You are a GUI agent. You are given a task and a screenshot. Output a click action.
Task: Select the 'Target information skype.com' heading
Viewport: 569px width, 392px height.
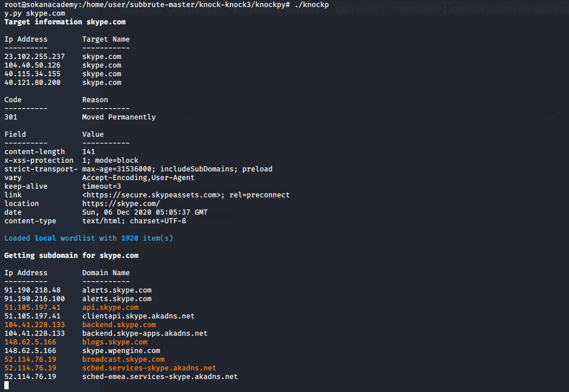[65, 22]
